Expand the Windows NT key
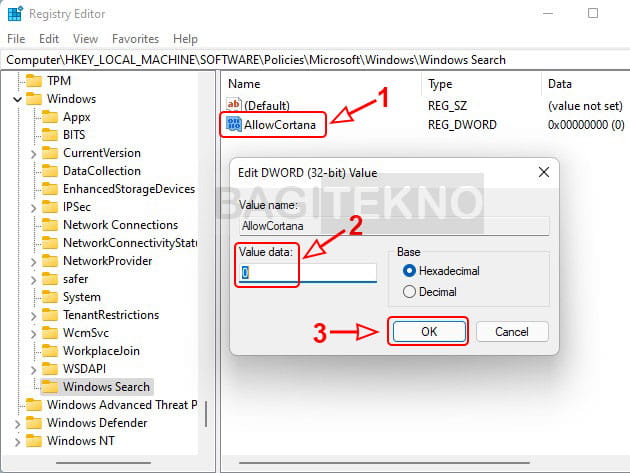 pos(17,442)
